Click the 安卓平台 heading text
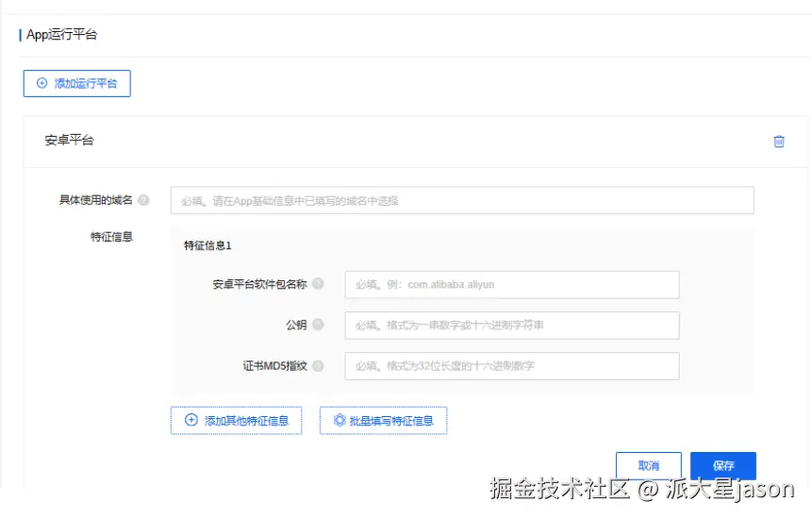This screenshot has width=812, height=519. coord(69,141)
